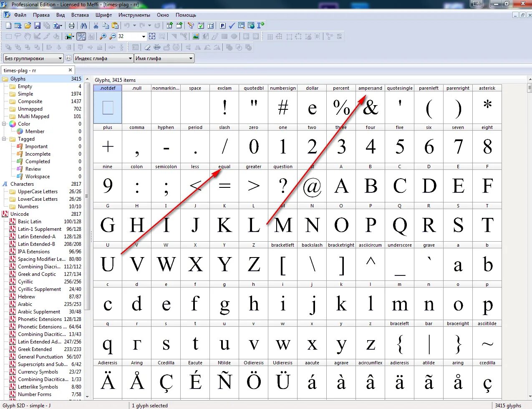The image size is (532, 409).
Task: Open the Помощь menu
Action: coord(186,15)
